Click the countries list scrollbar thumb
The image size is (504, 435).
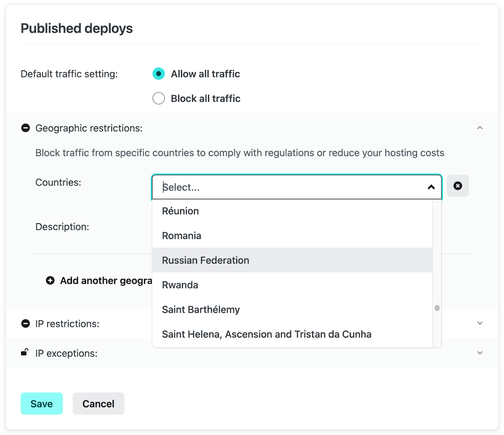pyautogui.click(x=437, y=308)
